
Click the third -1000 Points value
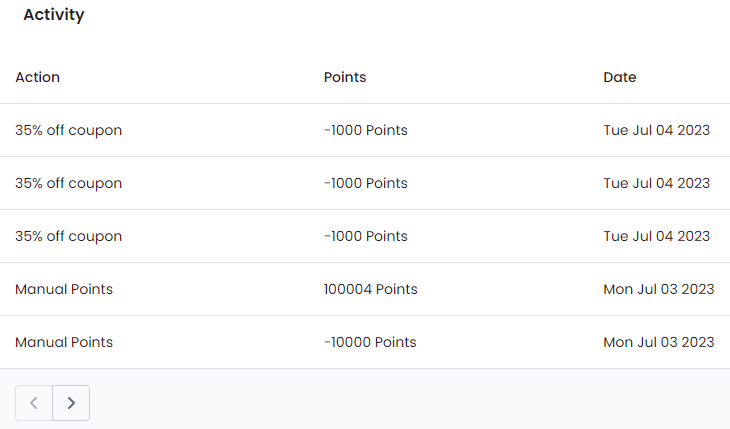point(366,236)
